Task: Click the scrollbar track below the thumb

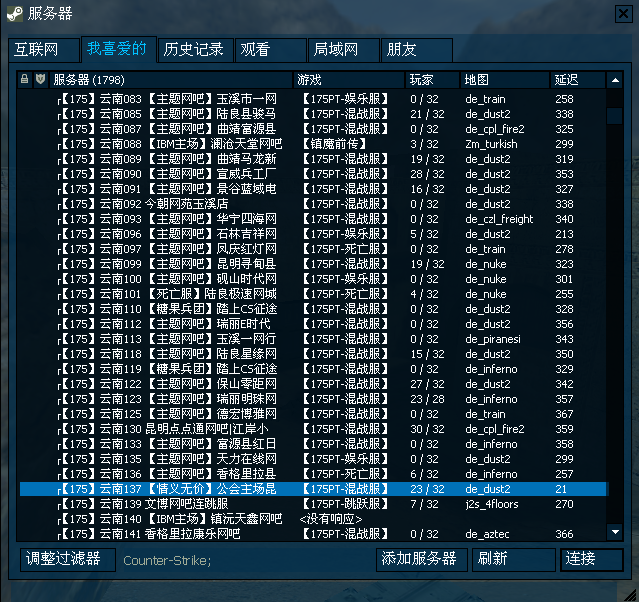Action: 615,322
